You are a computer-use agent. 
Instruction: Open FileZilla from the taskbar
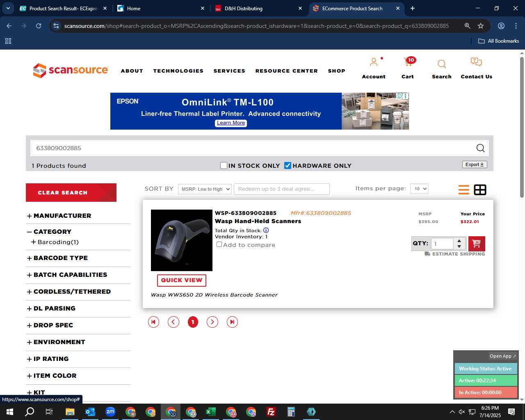click(x=271, y=412)
